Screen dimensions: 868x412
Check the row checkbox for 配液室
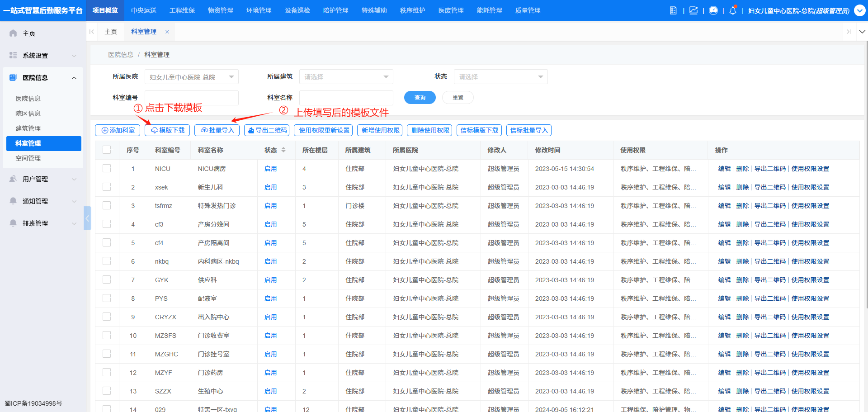coord(107,298)
